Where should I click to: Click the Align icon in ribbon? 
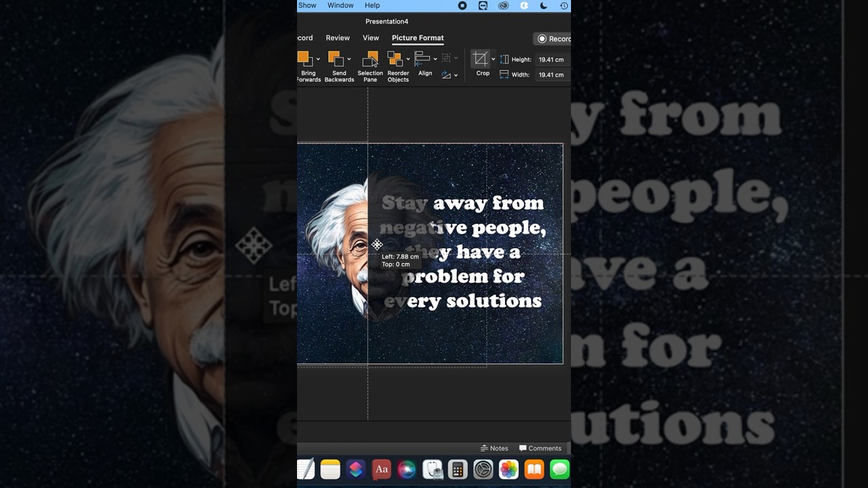tap(422, 59)
